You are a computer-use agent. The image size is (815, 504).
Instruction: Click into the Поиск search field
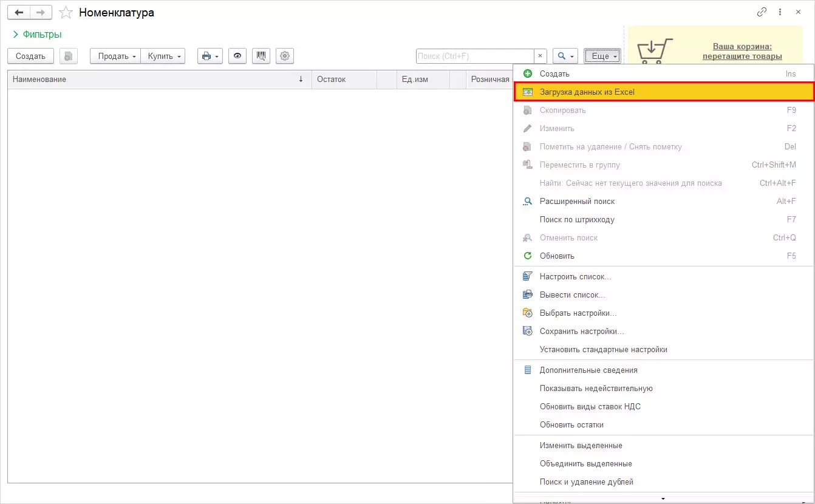[474, 56]
